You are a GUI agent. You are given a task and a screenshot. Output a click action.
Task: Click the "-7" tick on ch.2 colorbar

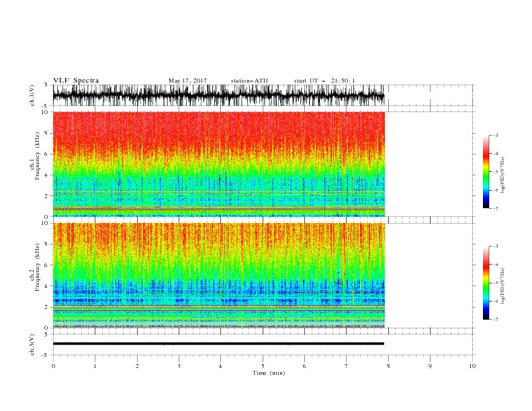[495, 320]
